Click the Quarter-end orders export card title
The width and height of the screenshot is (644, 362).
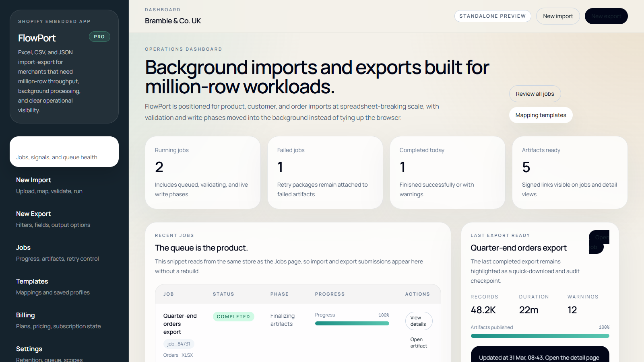[x=518, y=248]
